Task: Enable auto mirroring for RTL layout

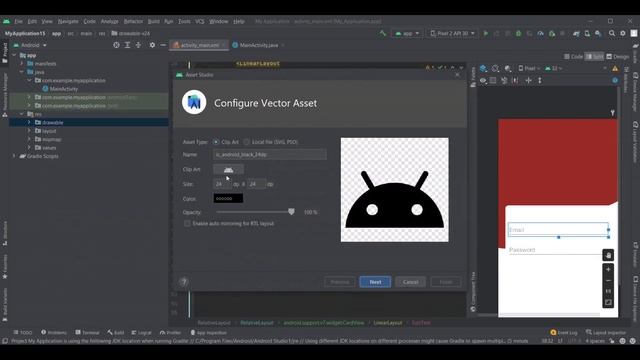Action: (229, 224)
